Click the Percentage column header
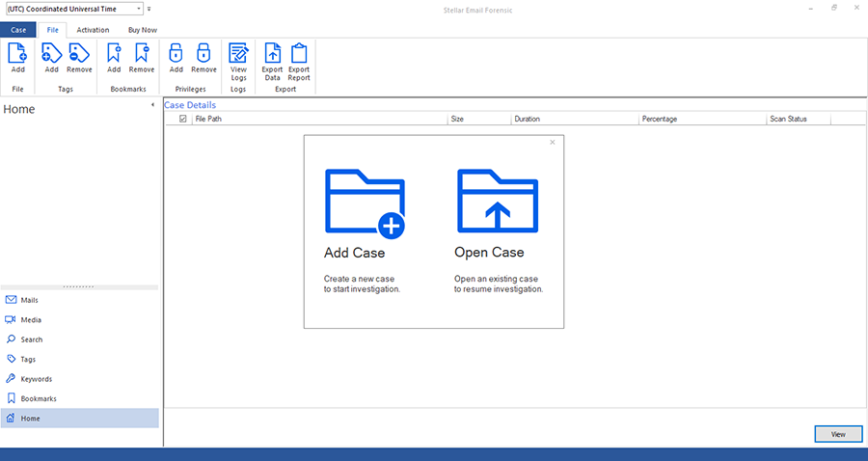The height and width of the screenshot is (461, 868). coord(702,119)
